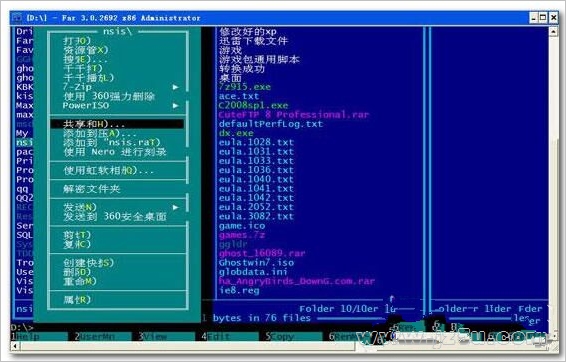
Task: Select file defaultPerfLog.txt
Action: tap(270, 124)
